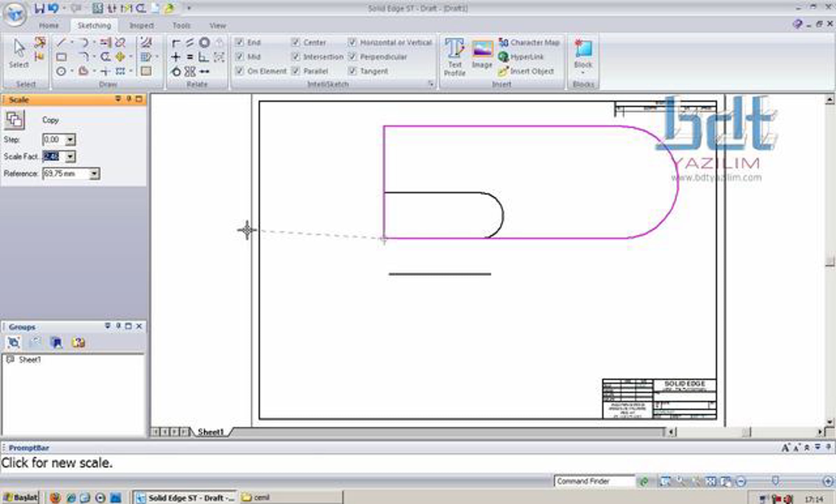This screenshot has width=836, height=504.
Task: Apply the Equal relationship
Action: coord(190,57)
